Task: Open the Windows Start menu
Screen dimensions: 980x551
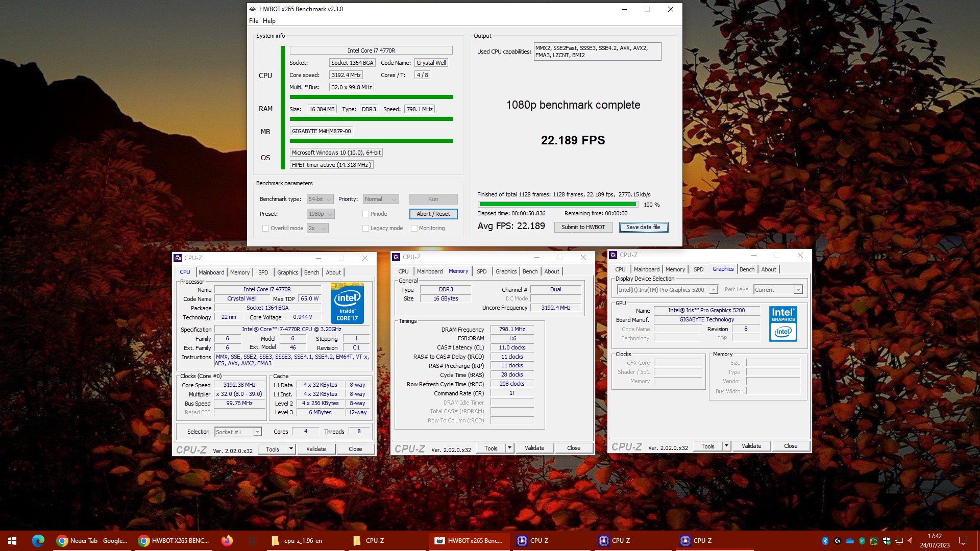Action: click(x=12, y=541)
